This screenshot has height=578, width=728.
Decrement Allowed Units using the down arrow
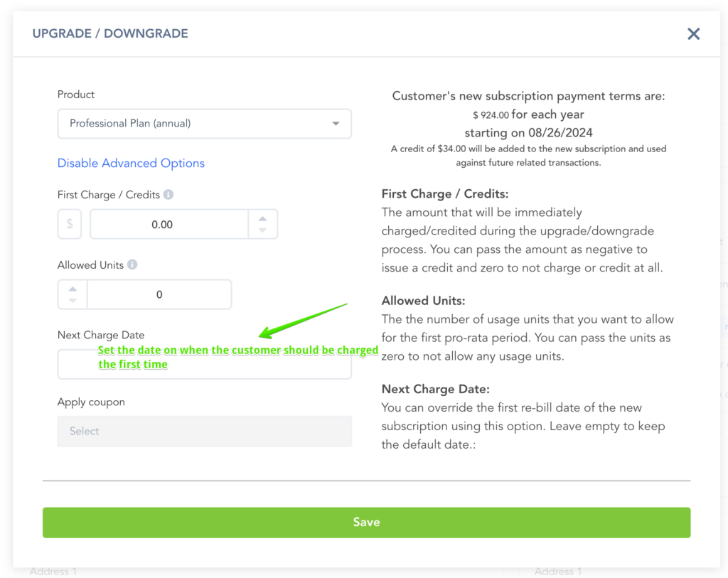point(73,301)
